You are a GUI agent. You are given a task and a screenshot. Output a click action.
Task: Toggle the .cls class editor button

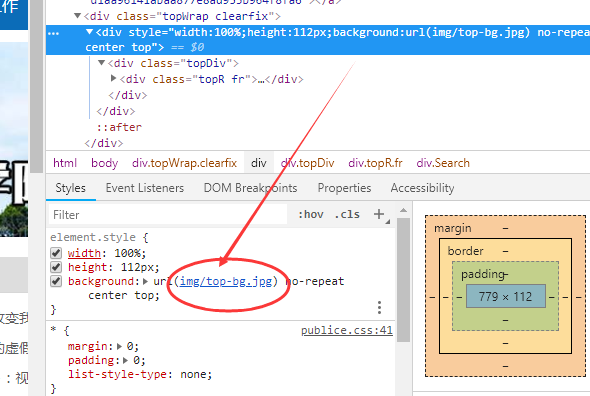(x=347, y=214)
